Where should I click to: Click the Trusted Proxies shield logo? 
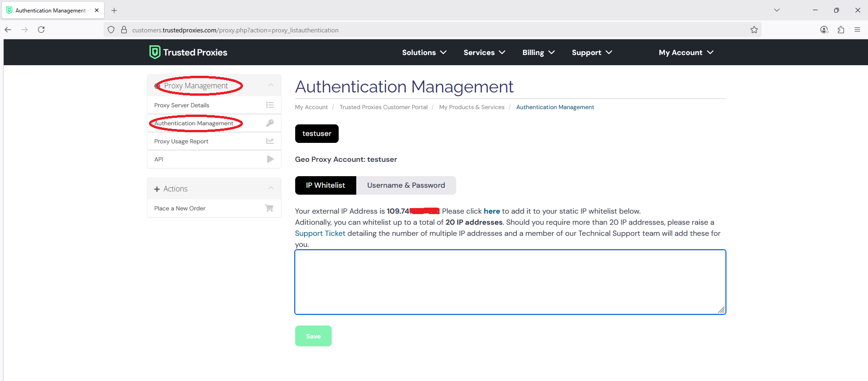click(x=155, y=52)
